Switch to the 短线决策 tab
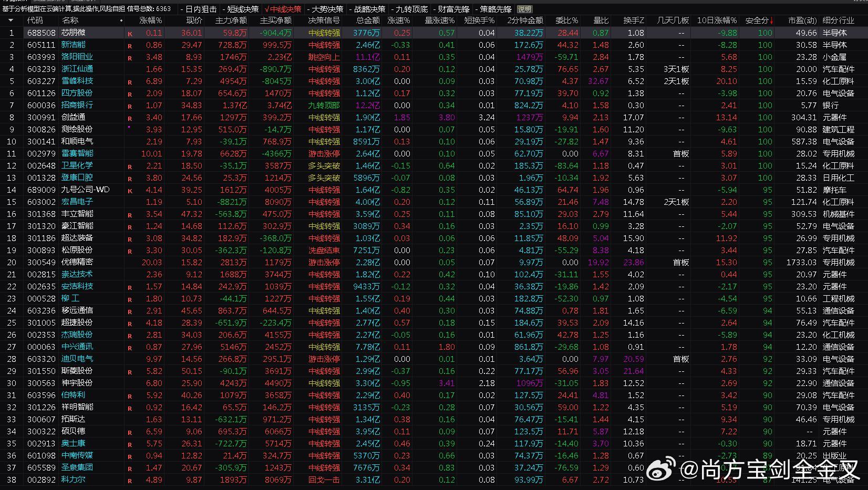The image size is (868, 490). point(243,9)
